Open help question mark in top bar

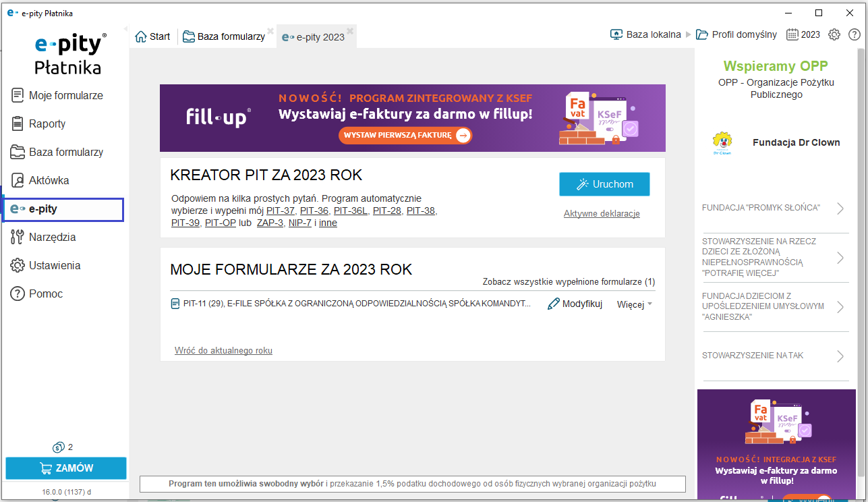click(x=855, y=34)
